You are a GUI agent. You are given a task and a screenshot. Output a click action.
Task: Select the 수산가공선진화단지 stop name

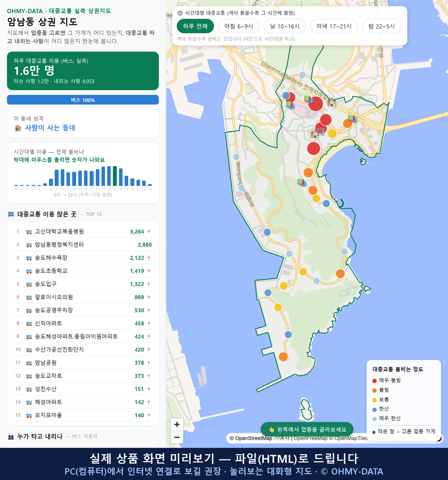(59, 350)
